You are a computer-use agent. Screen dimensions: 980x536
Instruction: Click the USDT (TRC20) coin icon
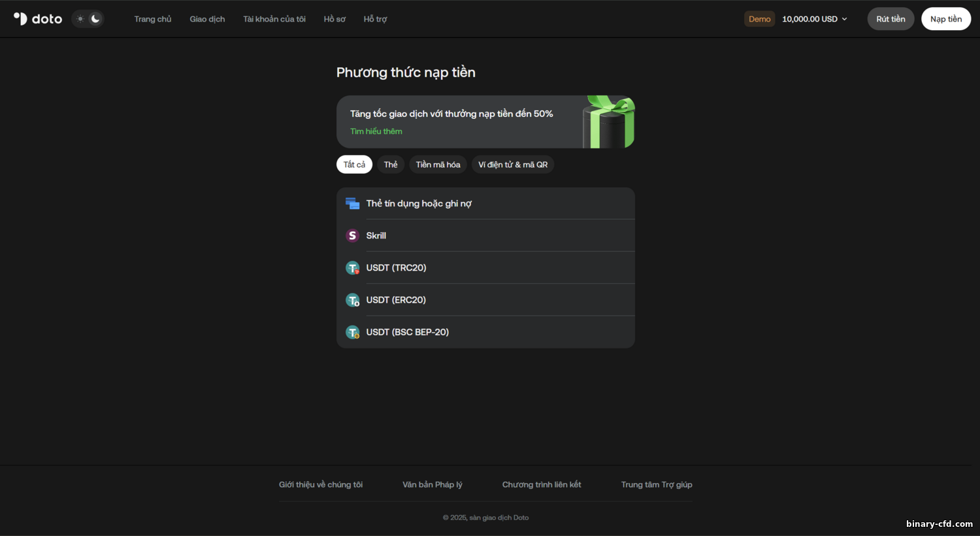[x=352, y=268]
